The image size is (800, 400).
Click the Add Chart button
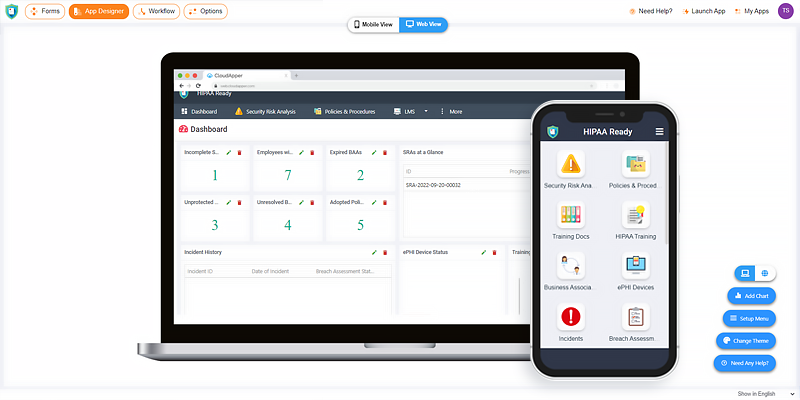pos(752,296)
